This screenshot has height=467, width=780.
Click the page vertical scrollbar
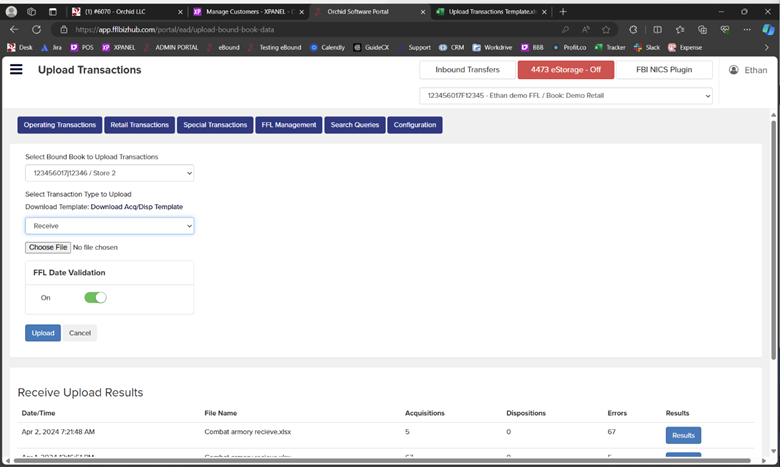click(774, 239)
